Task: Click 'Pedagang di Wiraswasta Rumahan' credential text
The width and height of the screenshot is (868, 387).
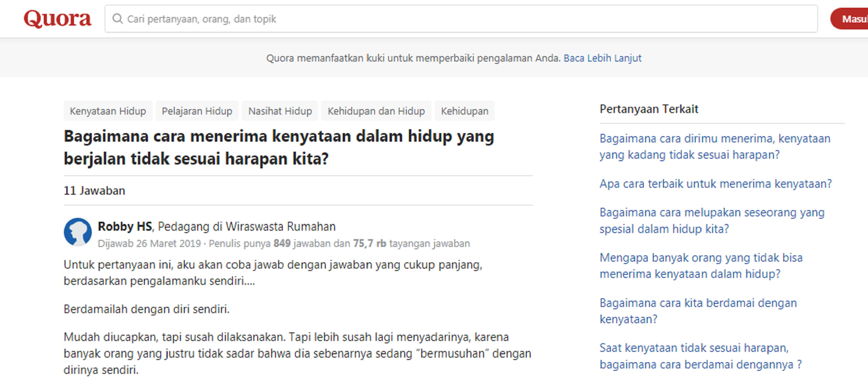Action: [247, 226]
